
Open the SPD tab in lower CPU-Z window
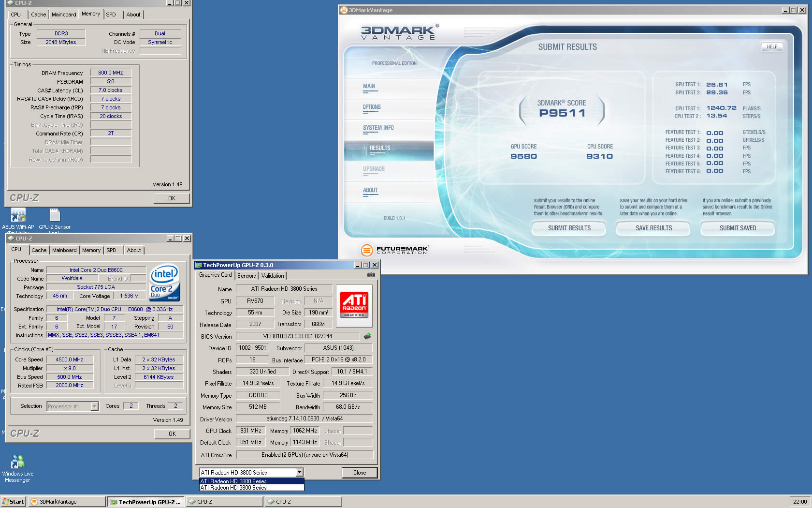click(x=112, y=250)
